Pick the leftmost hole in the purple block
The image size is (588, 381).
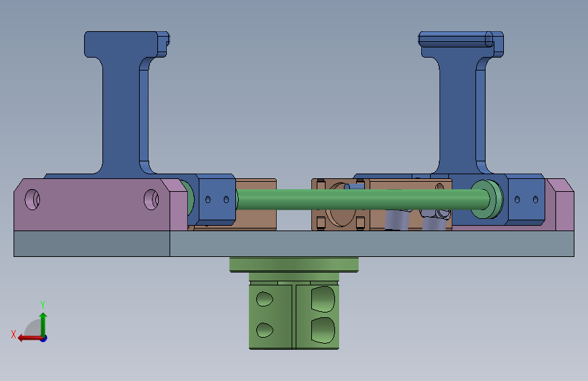pos(33,199)
